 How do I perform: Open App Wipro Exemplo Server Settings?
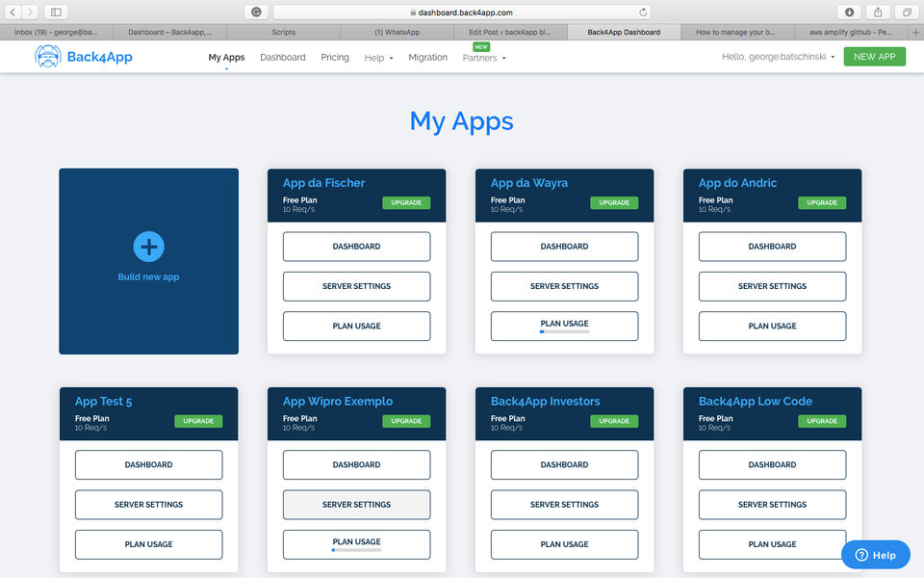point(356,505)
